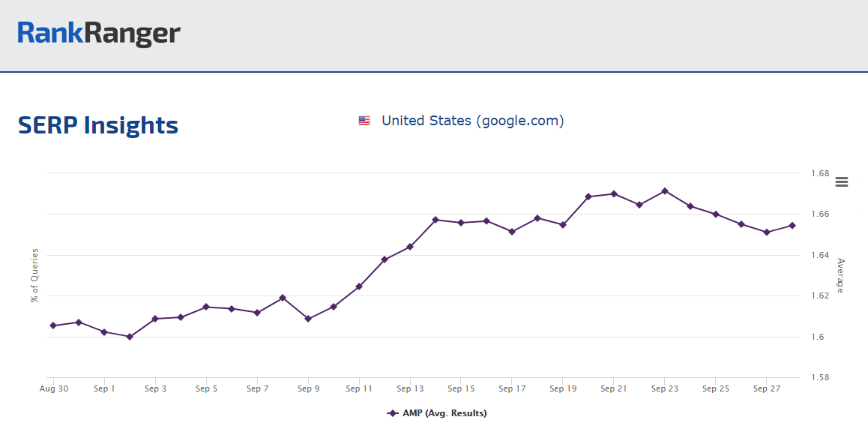Click the '% of Queries' axis title
The width and height of the screenshot is (868, 441).
click(34, 275)
